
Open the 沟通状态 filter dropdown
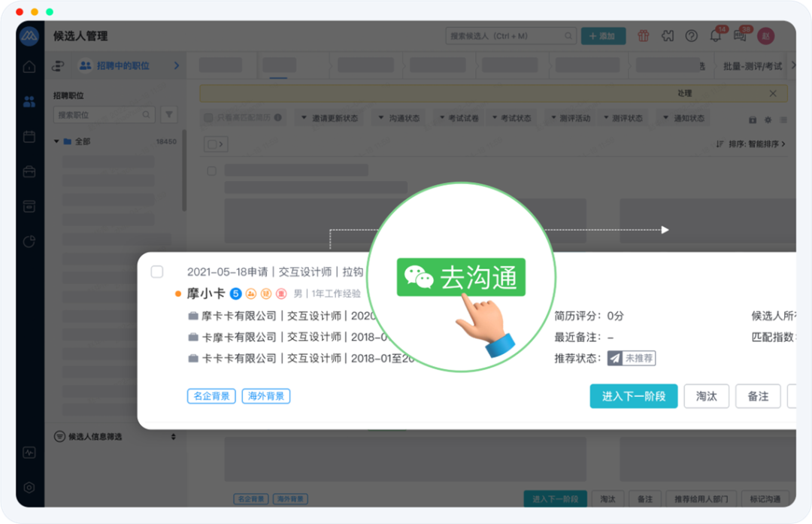click(399, 118)
